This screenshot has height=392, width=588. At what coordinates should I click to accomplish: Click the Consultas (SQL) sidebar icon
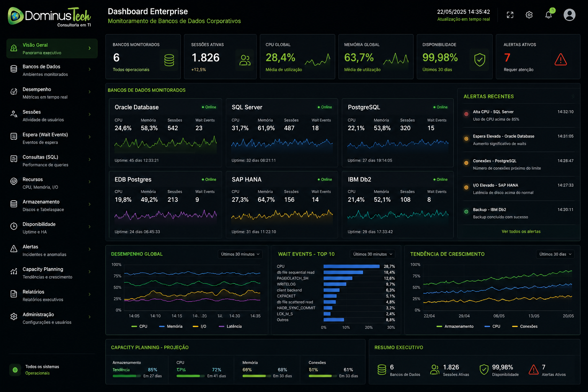[x=14, y=159]
